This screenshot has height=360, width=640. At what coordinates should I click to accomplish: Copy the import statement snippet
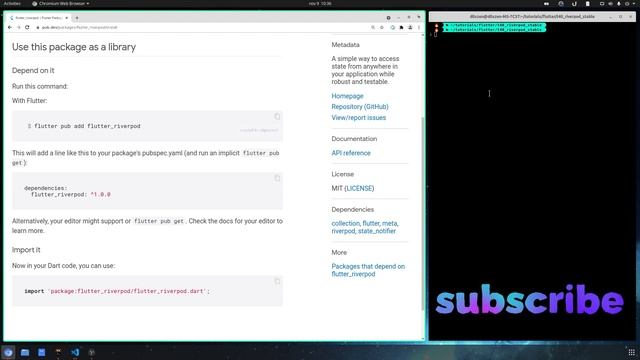click(x=277, y=281)
